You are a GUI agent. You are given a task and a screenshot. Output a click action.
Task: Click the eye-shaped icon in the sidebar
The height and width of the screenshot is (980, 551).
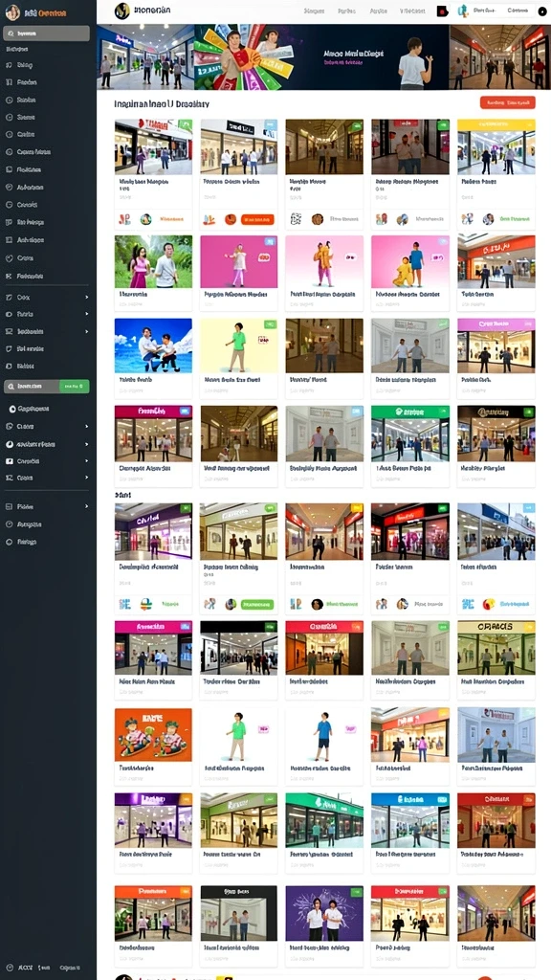(10, 314)
